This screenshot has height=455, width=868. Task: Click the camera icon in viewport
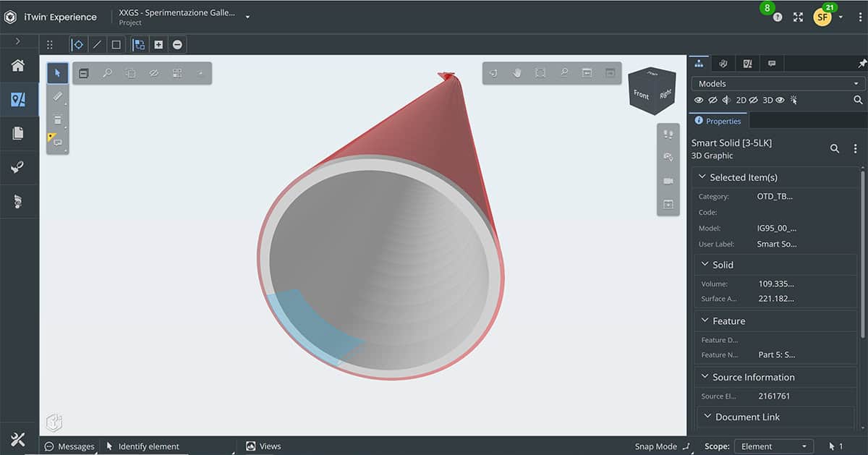click(668, 181)
